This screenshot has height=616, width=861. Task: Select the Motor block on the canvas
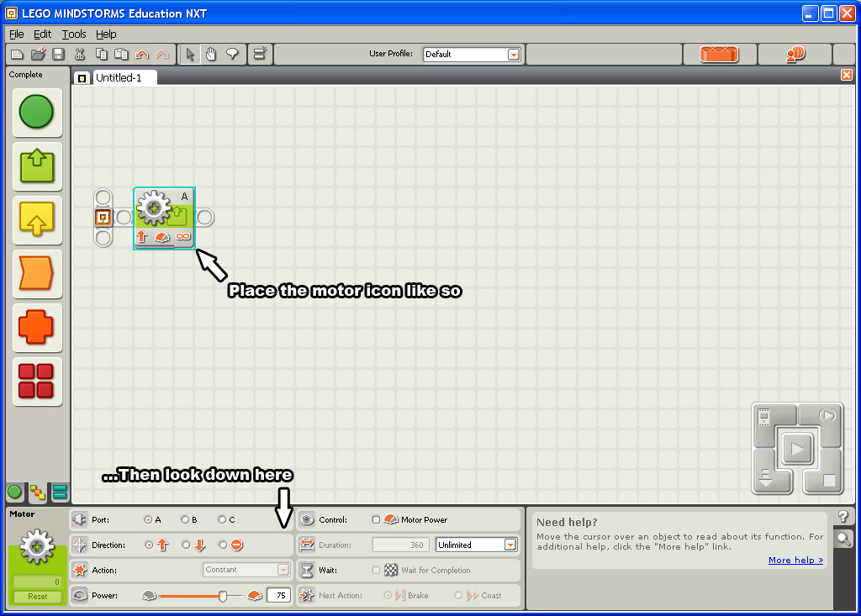coord(164,218)
